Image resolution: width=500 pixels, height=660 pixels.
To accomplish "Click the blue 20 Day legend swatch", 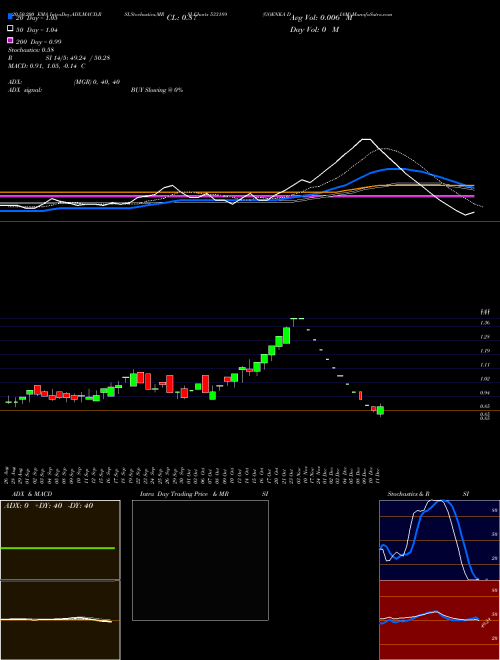I will [x=11, y=17].
